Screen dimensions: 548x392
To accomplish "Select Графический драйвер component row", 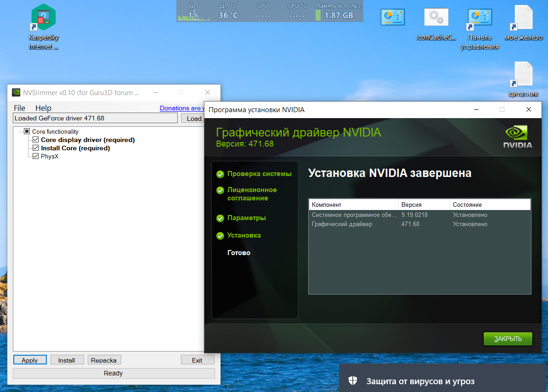I will (x=420, y=224).
